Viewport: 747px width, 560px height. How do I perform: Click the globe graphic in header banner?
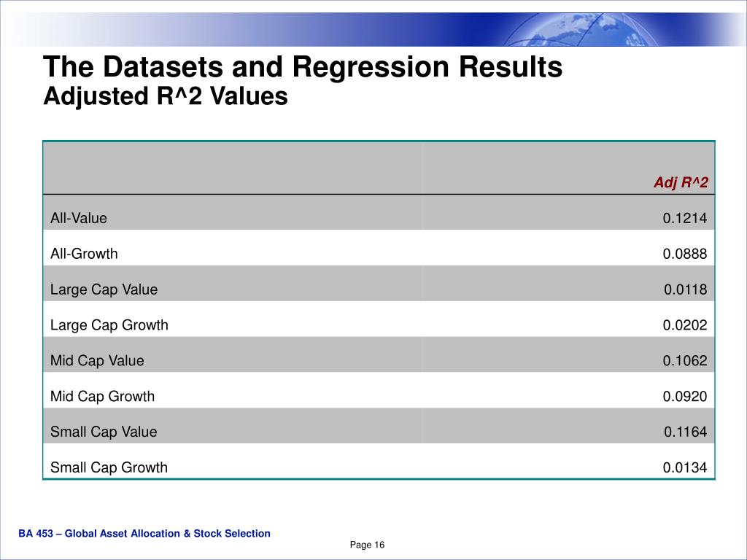pos(584,29)
